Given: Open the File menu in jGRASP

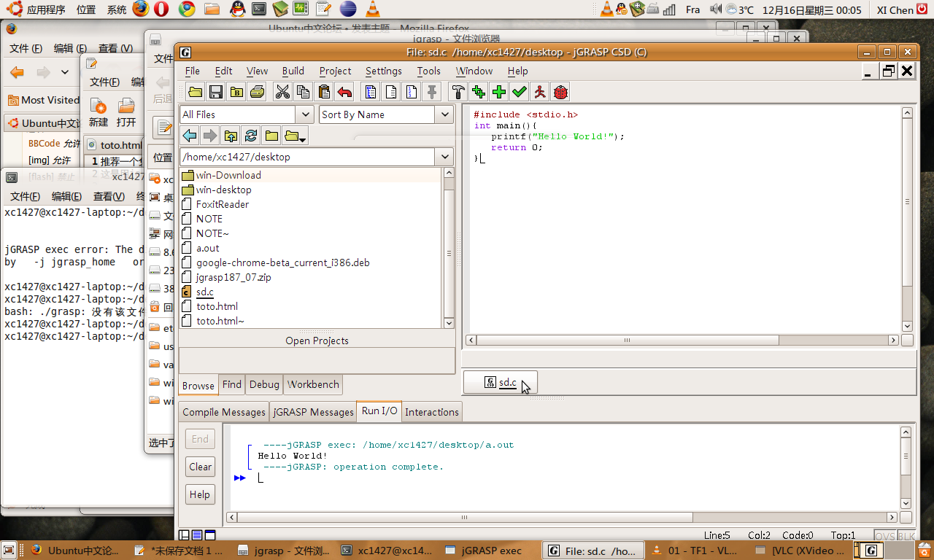Looking at the screenshot, I should 193,71.
